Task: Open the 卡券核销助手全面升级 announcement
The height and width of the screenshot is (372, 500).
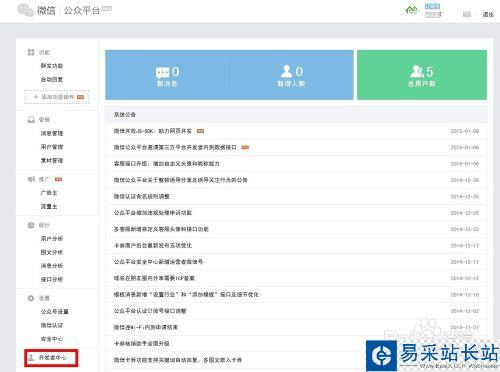Action: (x=141, y=343)
